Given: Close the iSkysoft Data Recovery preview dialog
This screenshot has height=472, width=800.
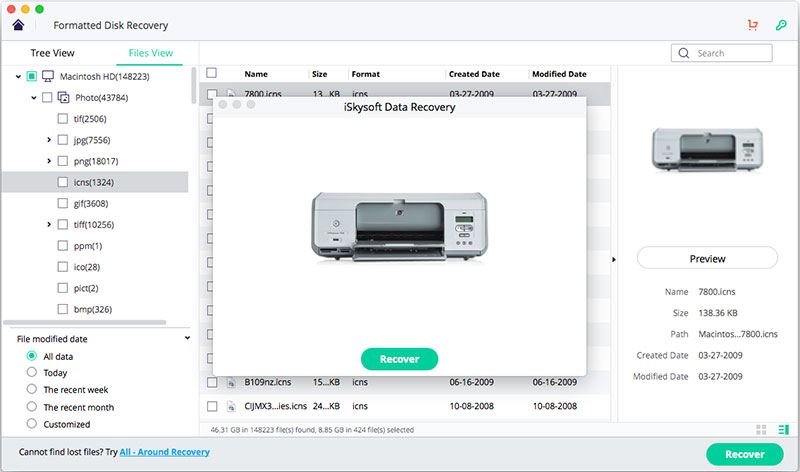Looking at the screenshot, I should (222, 105).
